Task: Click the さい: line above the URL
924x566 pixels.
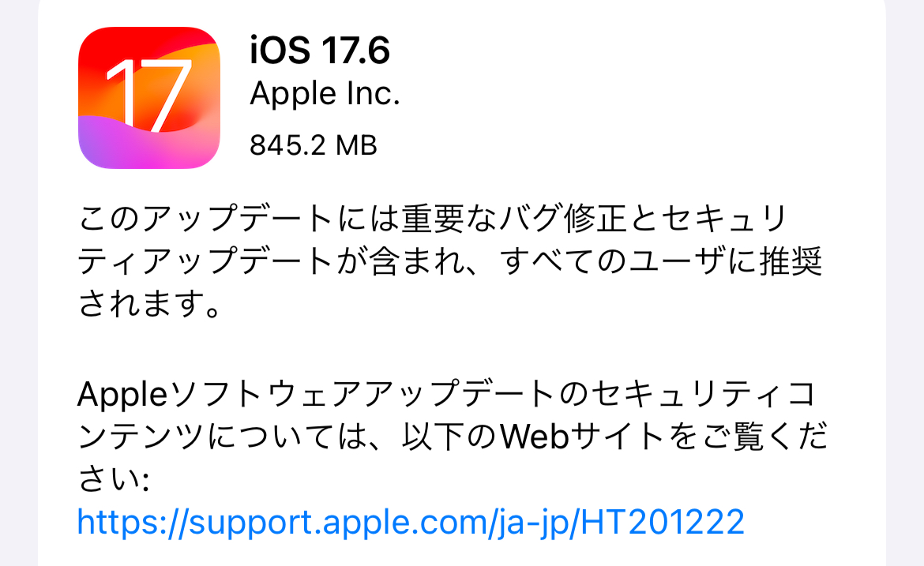Action: coord(114,479)
